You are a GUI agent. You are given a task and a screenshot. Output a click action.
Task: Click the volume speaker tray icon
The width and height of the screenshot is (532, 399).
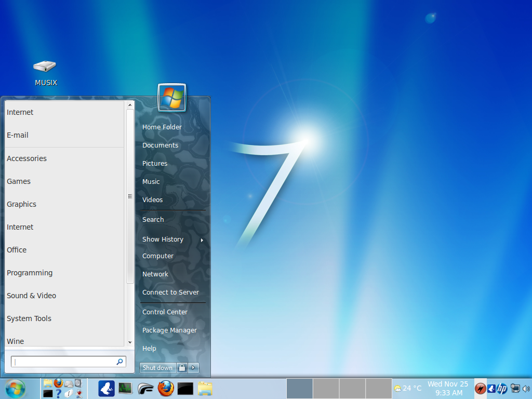pyautogui.click(x=526, y=389)
